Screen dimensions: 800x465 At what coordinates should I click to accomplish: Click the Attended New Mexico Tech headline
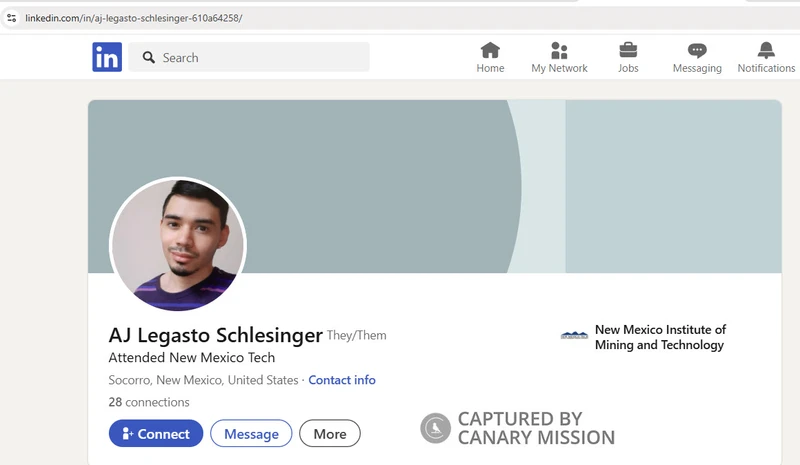tap(192, 357)
